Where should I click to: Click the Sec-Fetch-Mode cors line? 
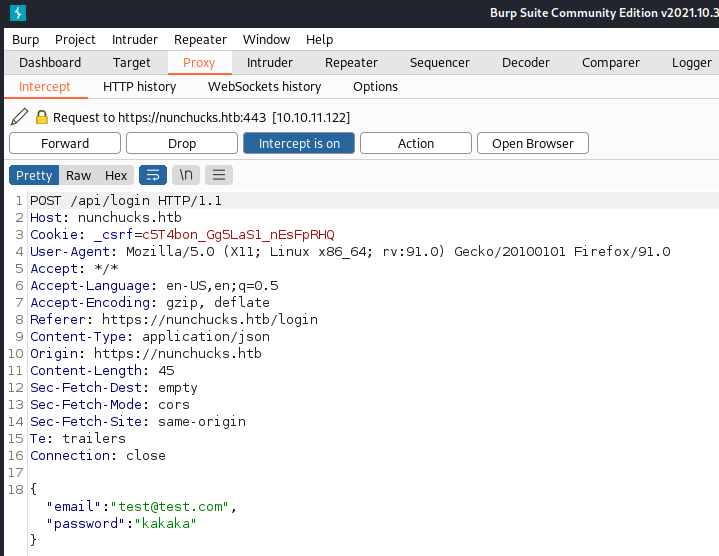[110, 405]
